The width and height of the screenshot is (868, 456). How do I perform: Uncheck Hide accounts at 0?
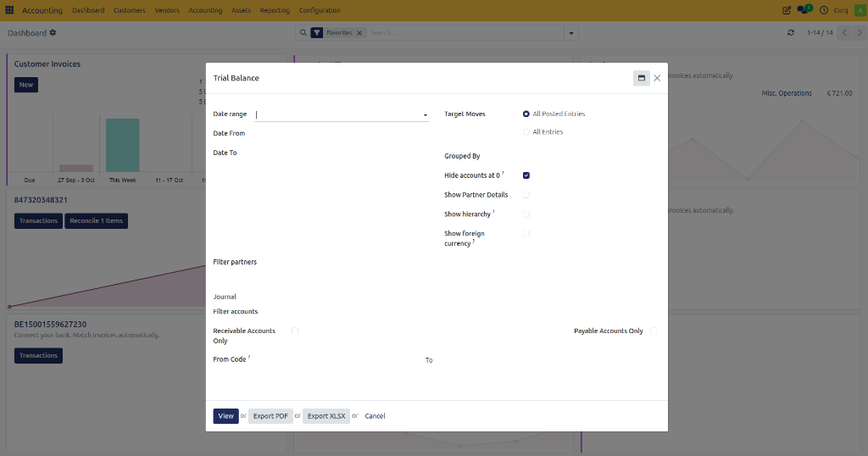tap(526, 175)
